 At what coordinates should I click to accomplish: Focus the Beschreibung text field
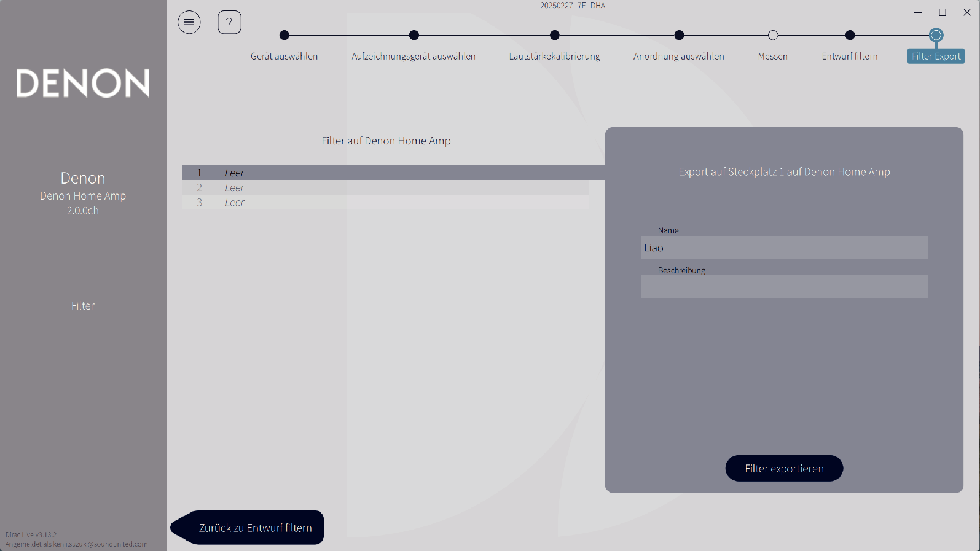[x=784, y=287]
